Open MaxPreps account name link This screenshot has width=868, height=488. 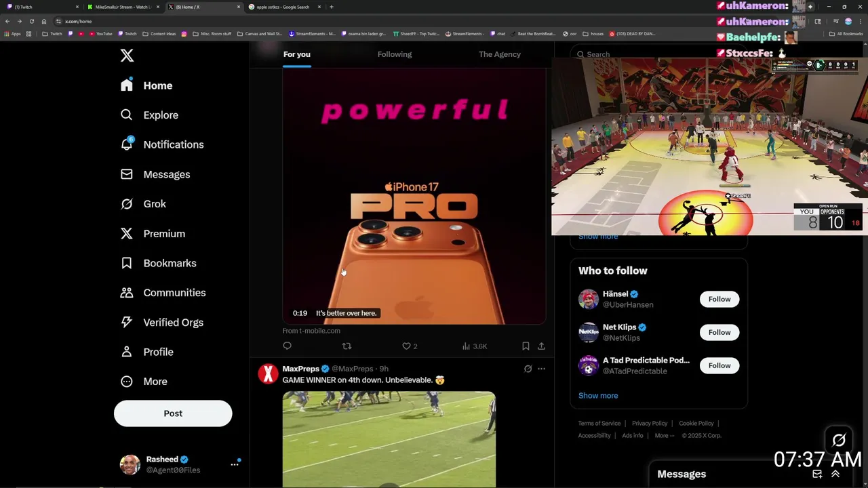click(300, 369)
